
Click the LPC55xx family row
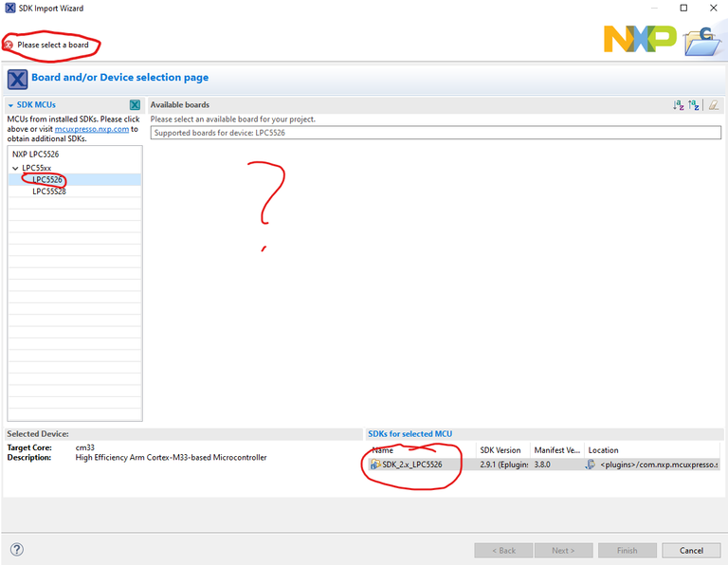[x=37, y=168]
